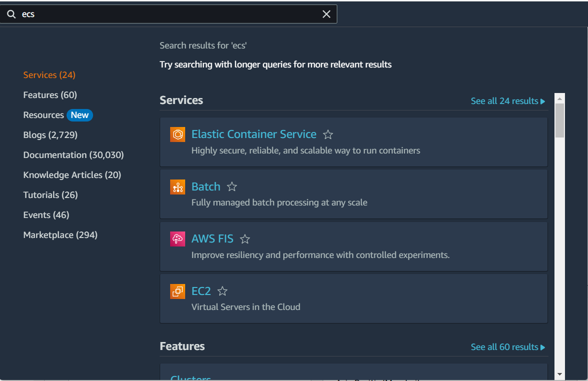Open the Clusters feature result
This screenshot has height=381, width=588.
click(190, 377)
